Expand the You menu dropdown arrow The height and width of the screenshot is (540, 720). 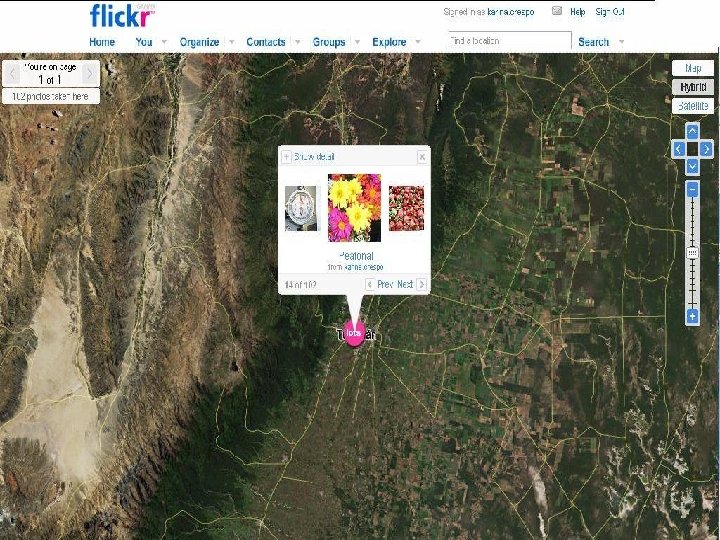click(163, 42)
